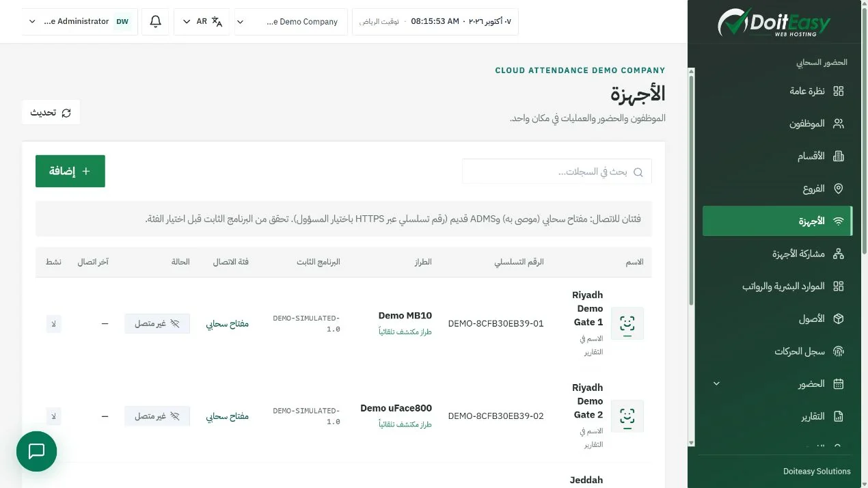Image resolution: width=868 pixels, height=488 pixels.
Task: Click the Demo MB10 model cell
Action: click(405, 316)
